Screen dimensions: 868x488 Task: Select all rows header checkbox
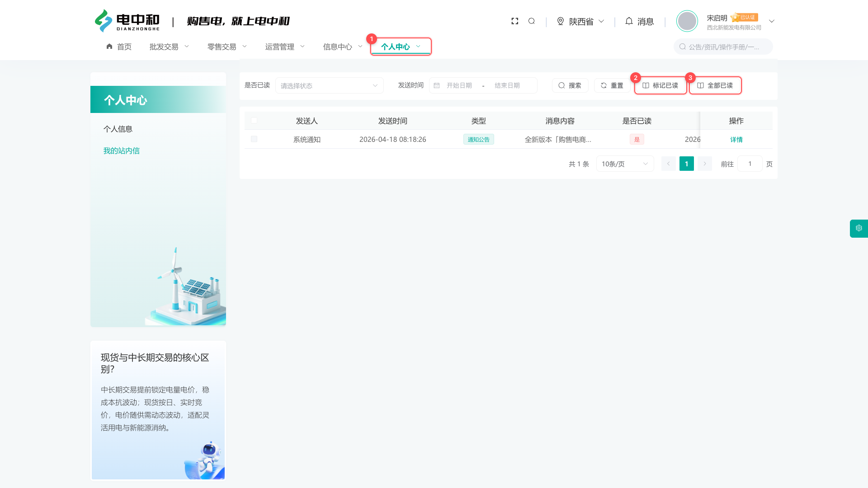pos(254,121)
